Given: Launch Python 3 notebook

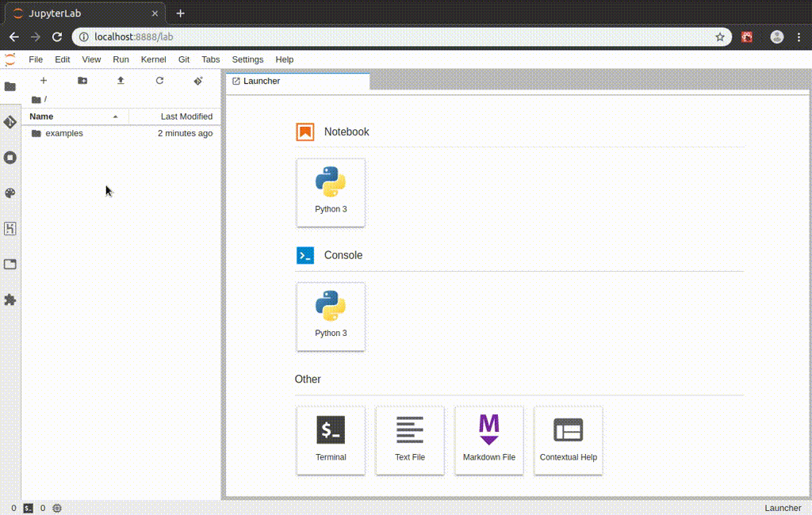Looking at the screenshot, I should point(331,193).
